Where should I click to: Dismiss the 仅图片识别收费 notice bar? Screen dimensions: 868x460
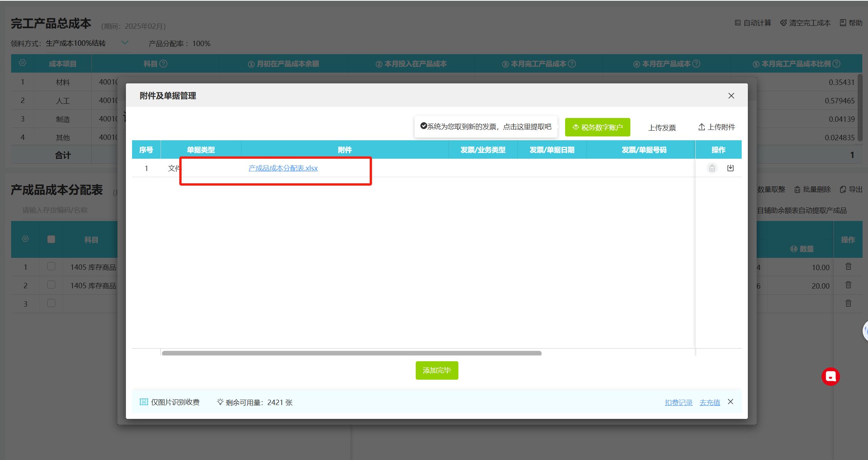pos(730,402)
